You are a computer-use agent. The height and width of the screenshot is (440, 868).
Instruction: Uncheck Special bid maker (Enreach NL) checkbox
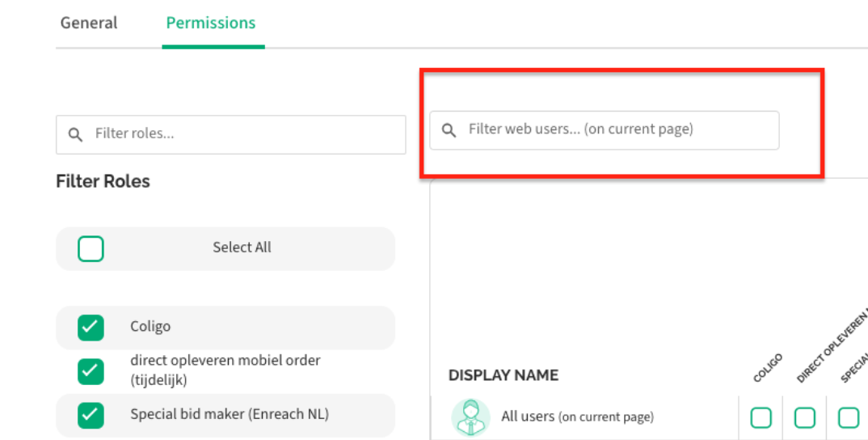[x=91, y=415]
